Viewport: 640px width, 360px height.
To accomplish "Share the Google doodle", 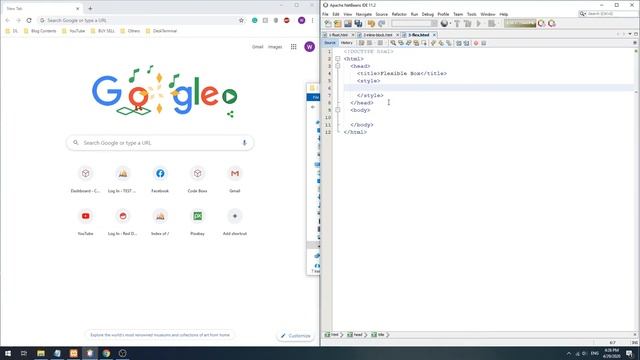I will 230,114.
